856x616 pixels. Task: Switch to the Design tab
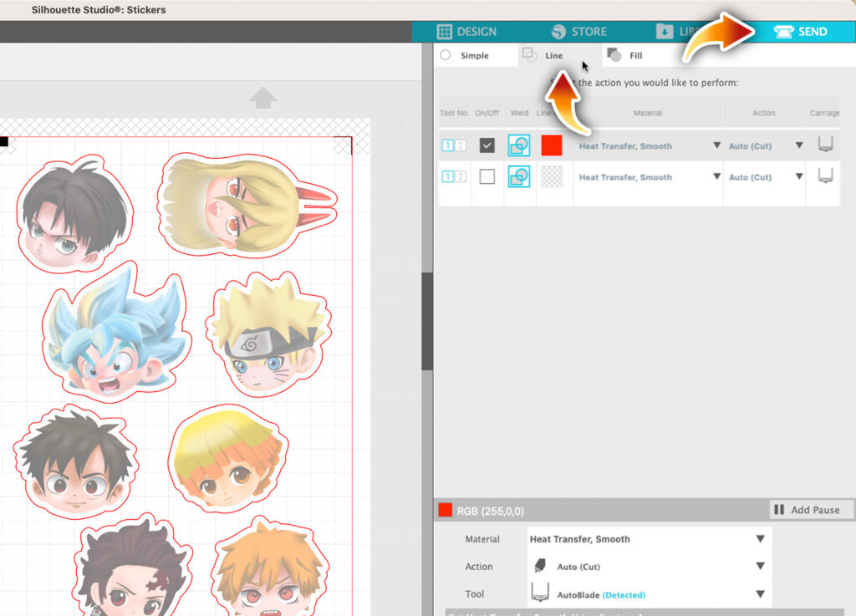(466, 32)
